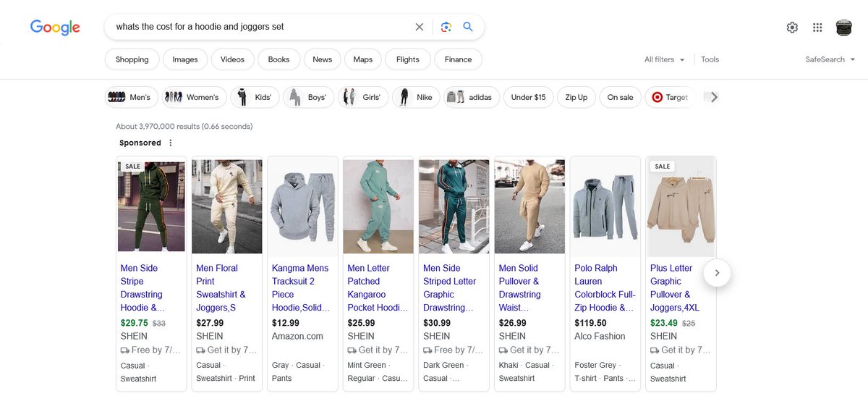Click the $26.99 price text

pyautogui.click(x=512, y=323)
